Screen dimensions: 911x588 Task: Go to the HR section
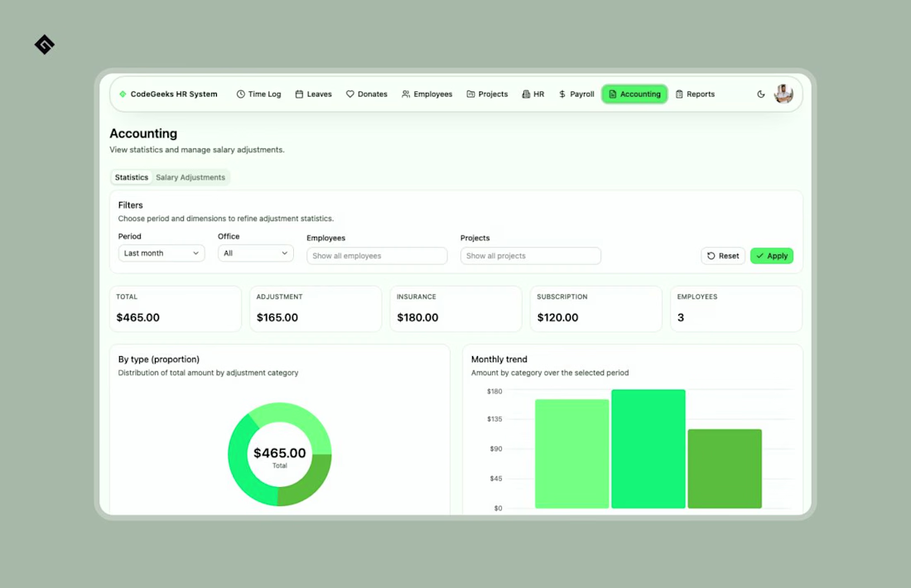click(533, 94)
